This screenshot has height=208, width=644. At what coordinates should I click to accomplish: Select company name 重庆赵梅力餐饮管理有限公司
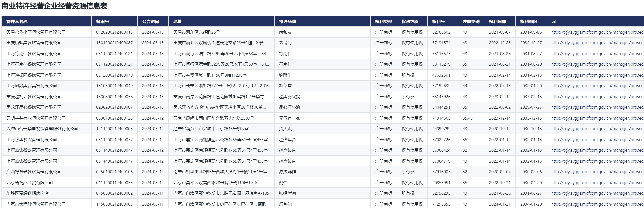click(x=34, y=97)
